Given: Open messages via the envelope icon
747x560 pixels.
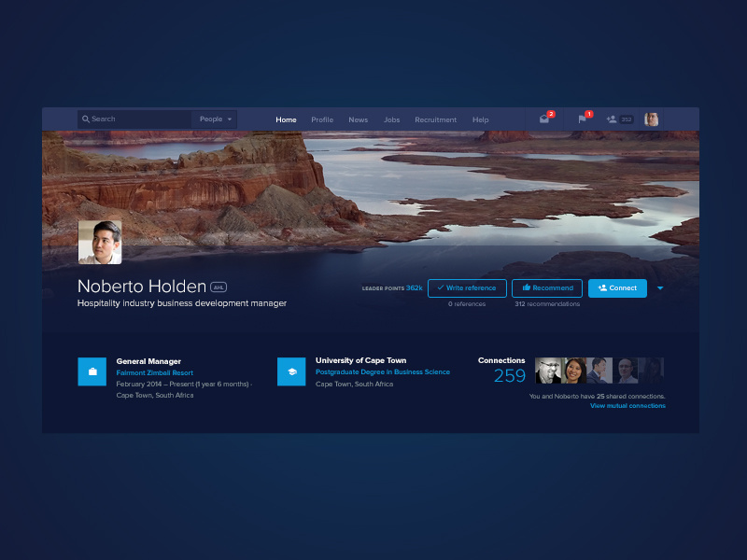Looking at the screenshot, I should (x=544, y=119).
